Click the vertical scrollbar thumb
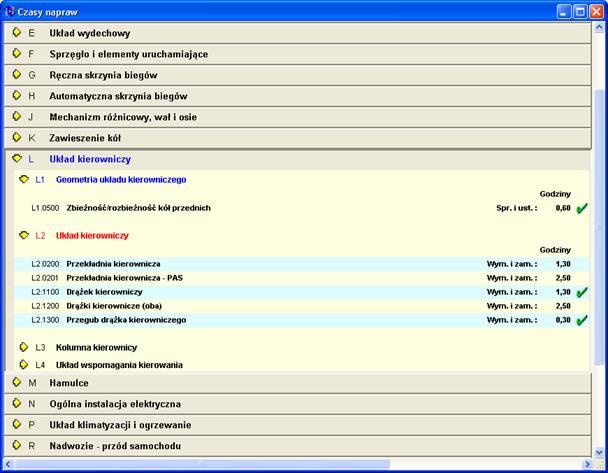This screenshot has width=608, height=473. tap(599, 226)
